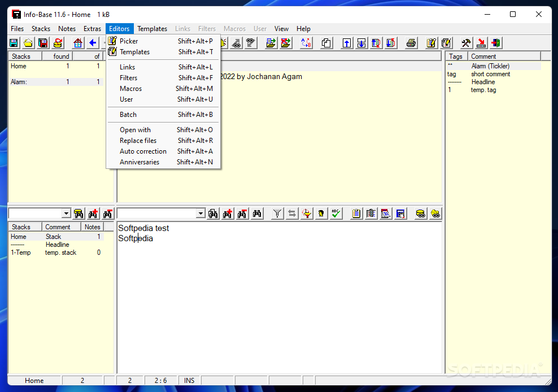Click the folder with red cross icon
558x392 pixels.
[285, 43]
